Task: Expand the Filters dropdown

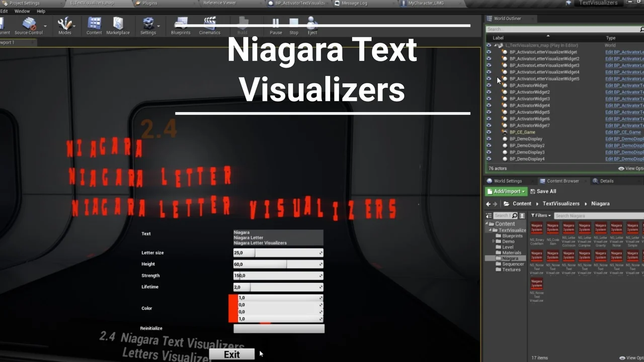Action: 541,216
